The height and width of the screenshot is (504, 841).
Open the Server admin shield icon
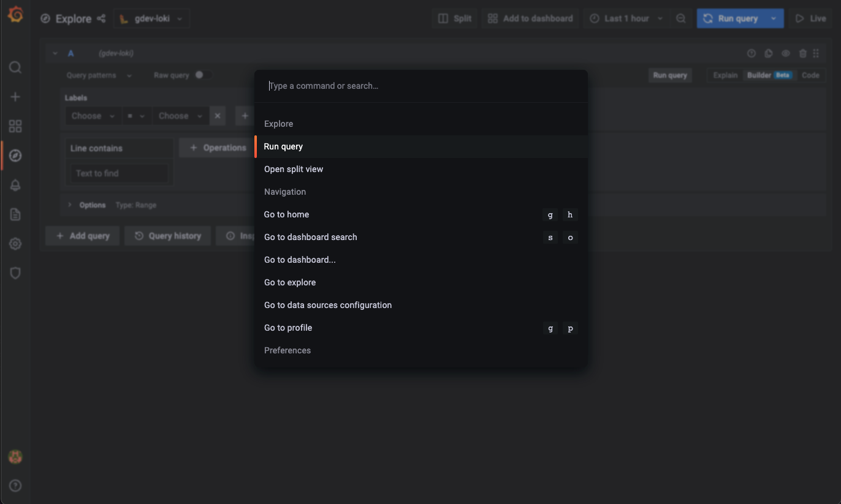(15, 273)
